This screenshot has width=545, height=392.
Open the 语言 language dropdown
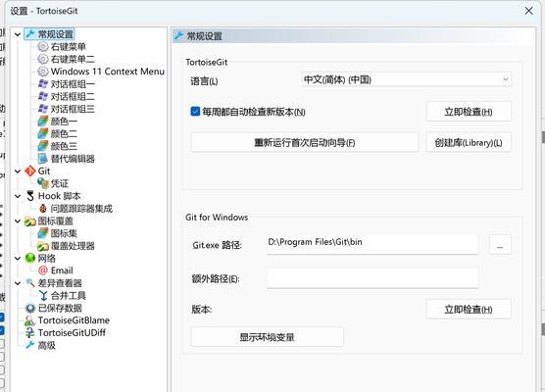[x=407, y=79]
